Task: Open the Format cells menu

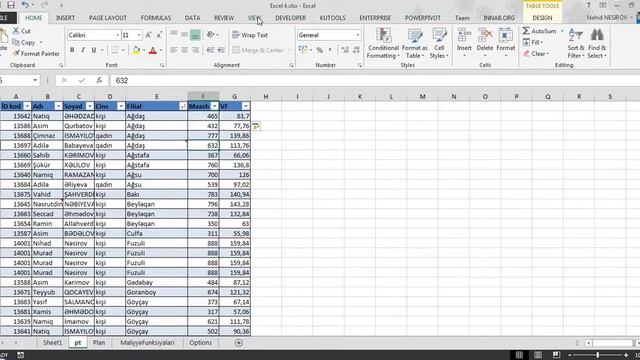Action: pos(506,43)
